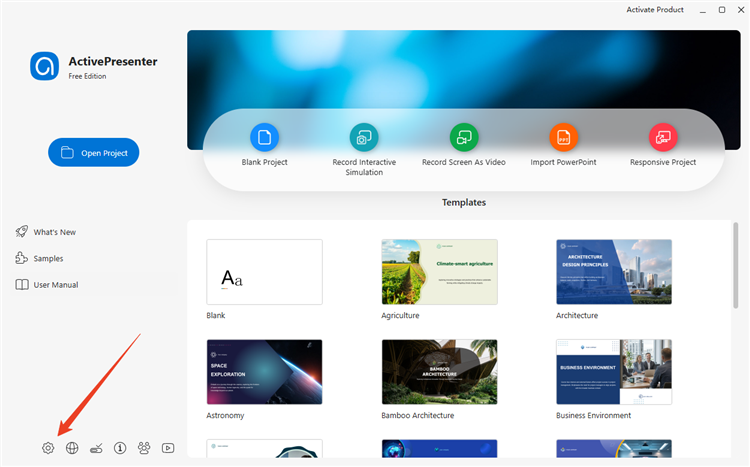Select the Blank template thumbnail
Viewport: 750px width, 467px height.
pos(265,272)
